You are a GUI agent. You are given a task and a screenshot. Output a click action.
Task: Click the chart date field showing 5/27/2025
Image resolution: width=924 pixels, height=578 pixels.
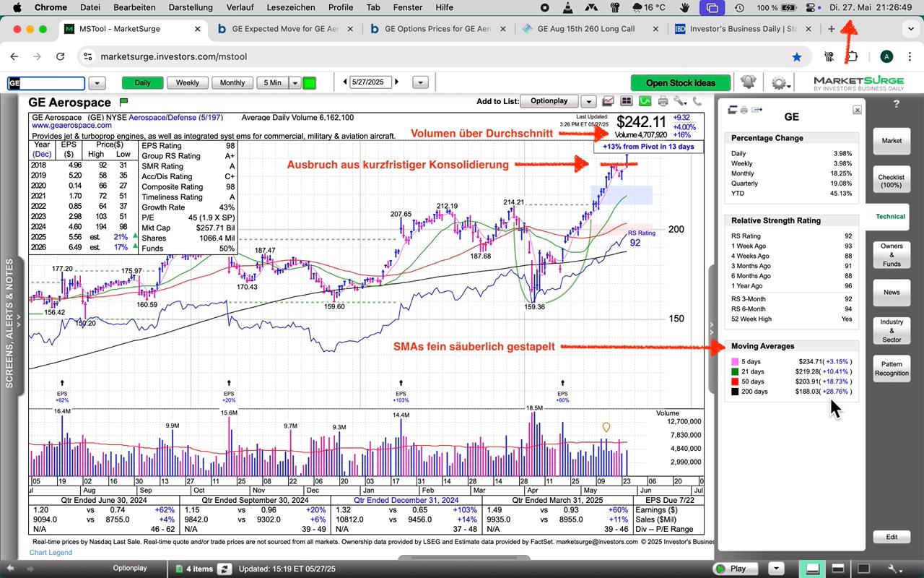(x=370, y=83)
